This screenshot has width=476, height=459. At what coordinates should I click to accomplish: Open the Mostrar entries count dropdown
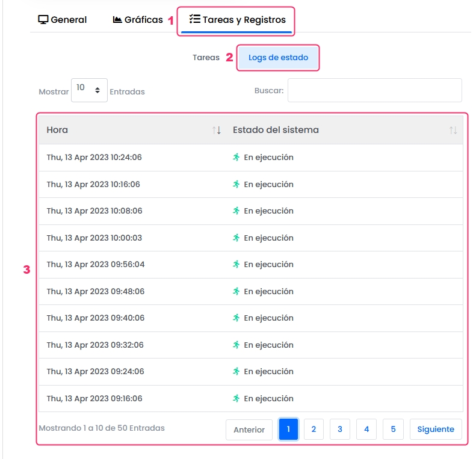point(89,90)
